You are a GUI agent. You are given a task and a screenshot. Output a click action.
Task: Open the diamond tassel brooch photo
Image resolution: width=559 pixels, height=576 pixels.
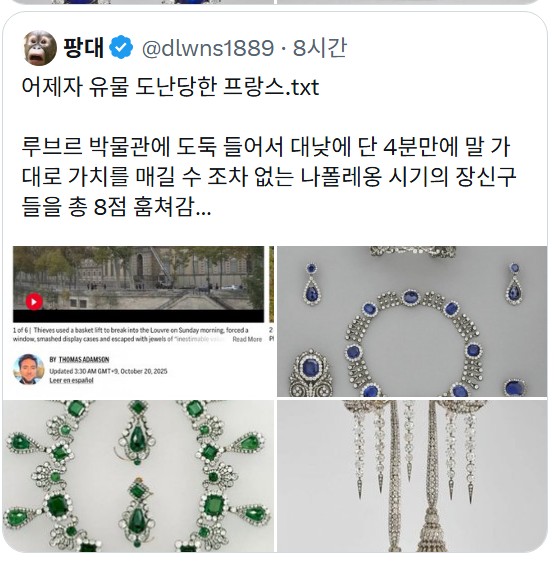click(412, 476)
